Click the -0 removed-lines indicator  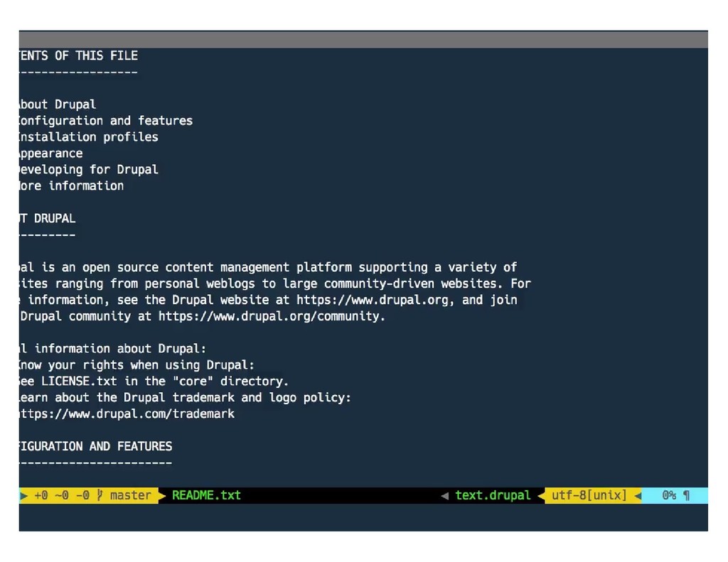click(x=82, y=495)
